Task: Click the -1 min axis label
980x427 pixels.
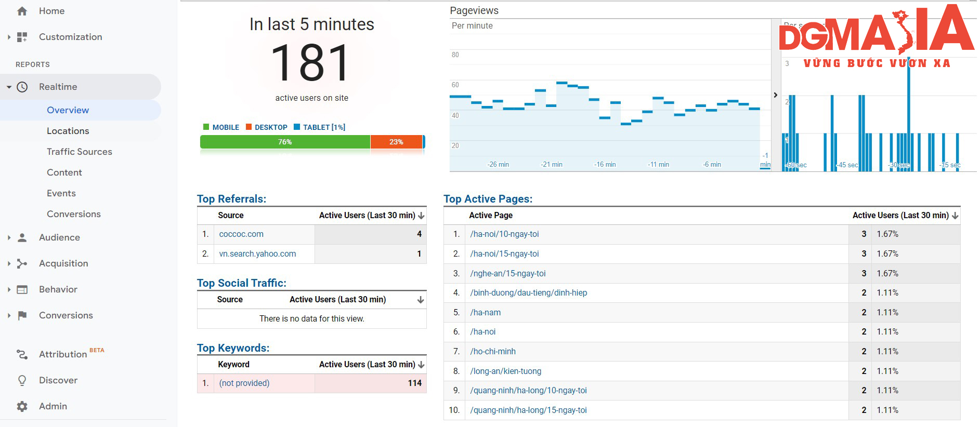Action: [x=765, y=160]
